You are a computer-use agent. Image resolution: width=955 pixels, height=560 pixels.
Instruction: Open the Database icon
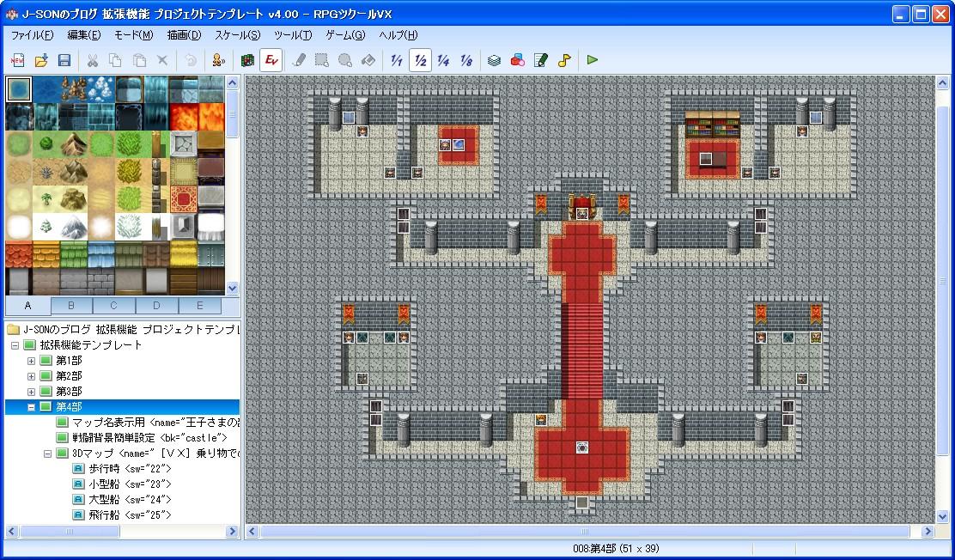pyautogui.click(x=494, y=60)
